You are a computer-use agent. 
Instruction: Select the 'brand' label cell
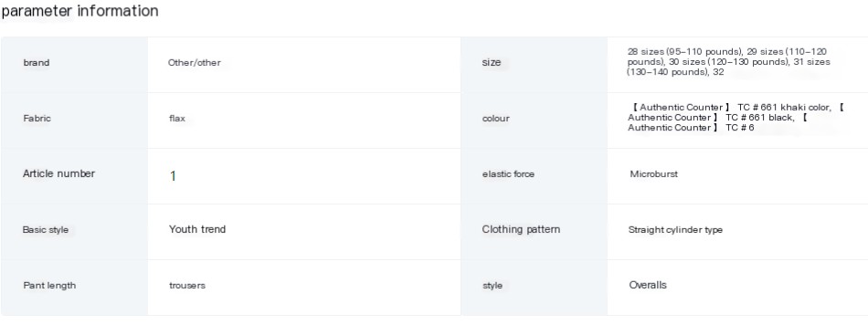(74, 65)
